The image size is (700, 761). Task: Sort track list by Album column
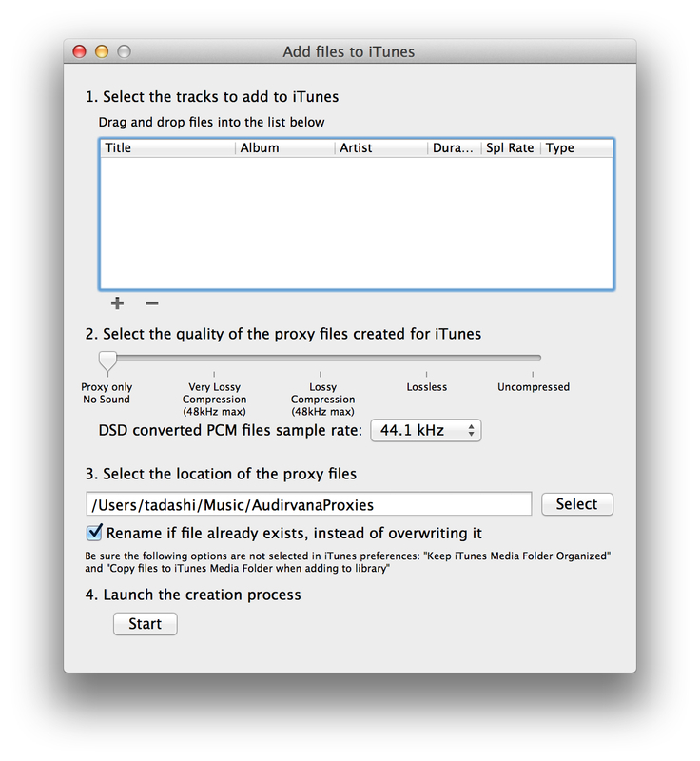[x=284, y=148]
